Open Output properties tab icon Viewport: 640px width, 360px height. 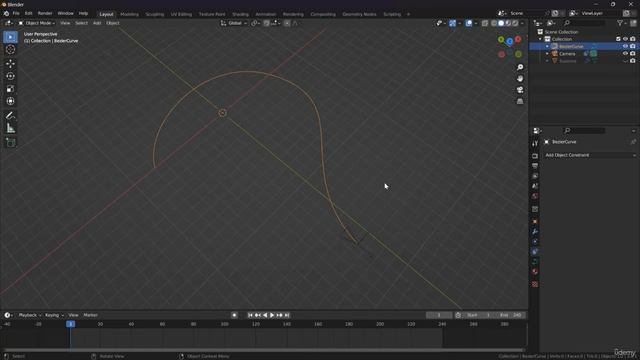(535, 166)
